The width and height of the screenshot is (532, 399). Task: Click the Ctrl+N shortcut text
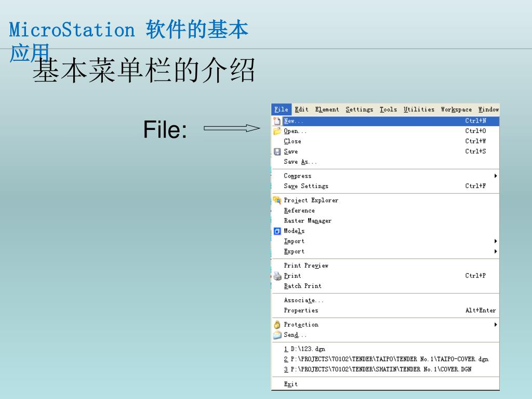[475, 121]
